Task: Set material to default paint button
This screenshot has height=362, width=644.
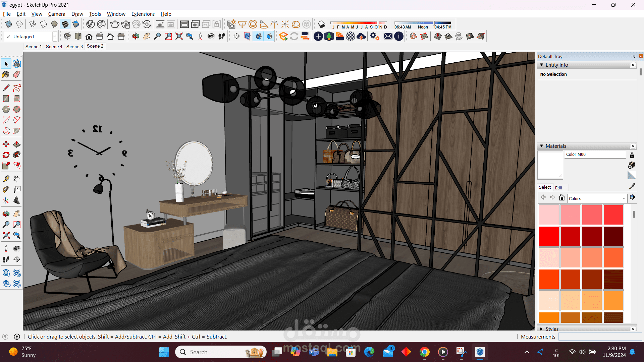Action: (x=632, y=175)
